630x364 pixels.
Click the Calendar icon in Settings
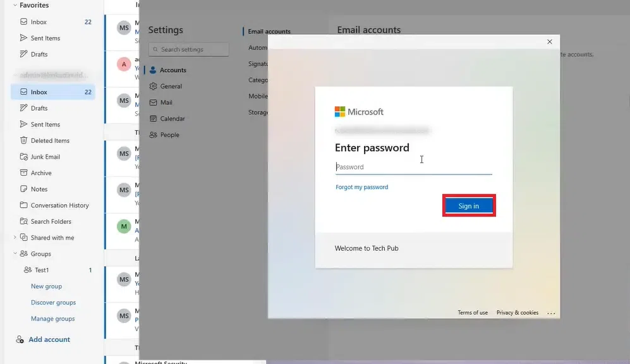tap(153, 119)
